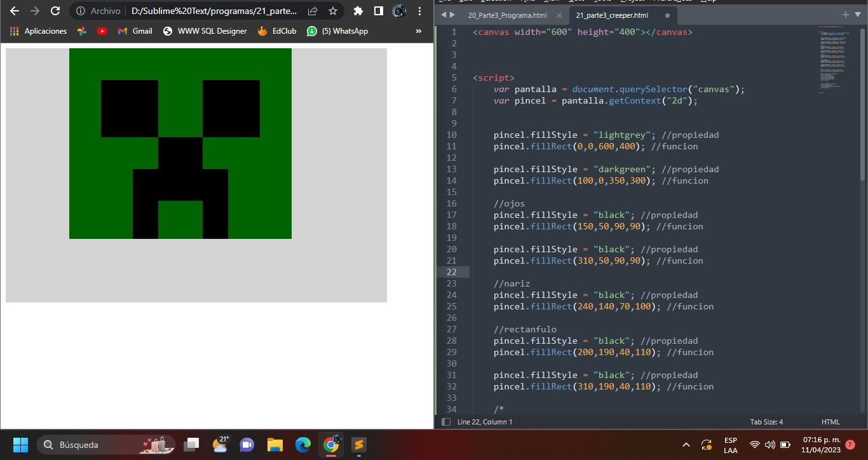
Task: Go to next tab arrow in Sublime
Action: click(x=452, y=15)
